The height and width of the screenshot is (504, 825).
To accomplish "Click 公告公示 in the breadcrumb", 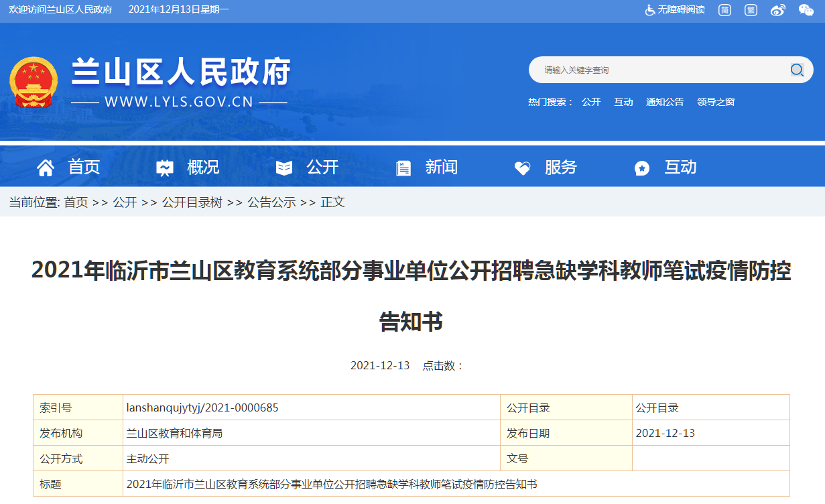I will click(x=271, y=202).
